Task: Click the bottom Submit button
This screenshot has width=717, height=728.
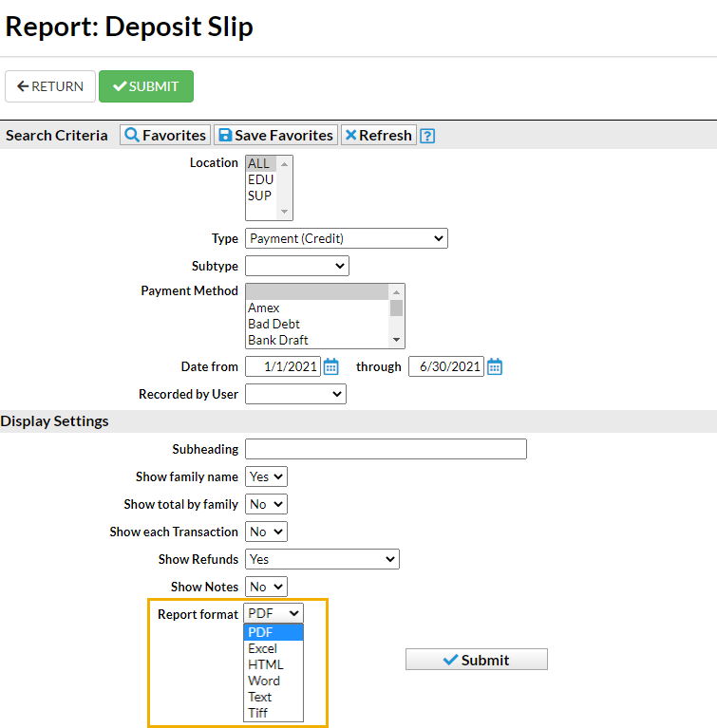Action: pos(477,660)
